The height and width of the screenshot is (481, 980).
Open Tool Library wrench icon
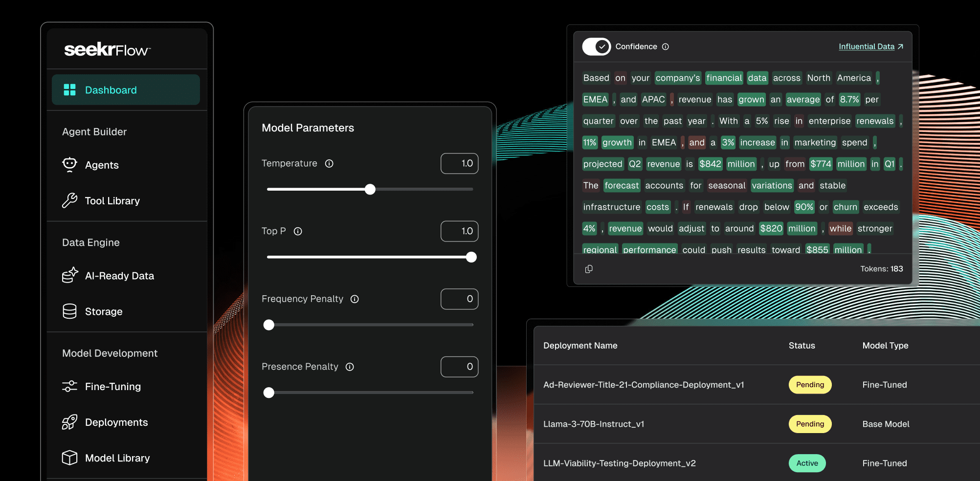pyautogui.click(x=69, y=200)
